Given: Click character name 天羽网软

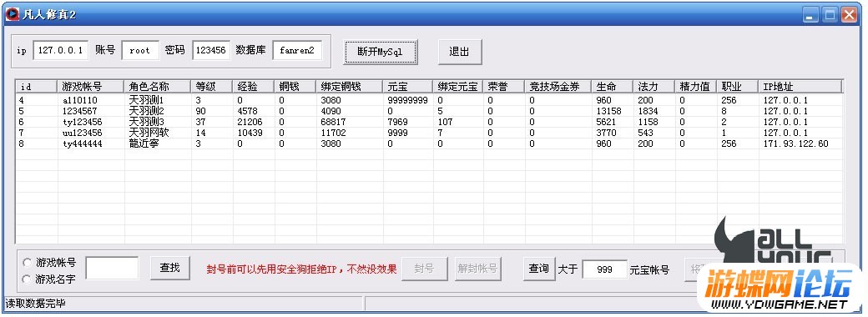Looking at the screenshot, I should 149,133.
